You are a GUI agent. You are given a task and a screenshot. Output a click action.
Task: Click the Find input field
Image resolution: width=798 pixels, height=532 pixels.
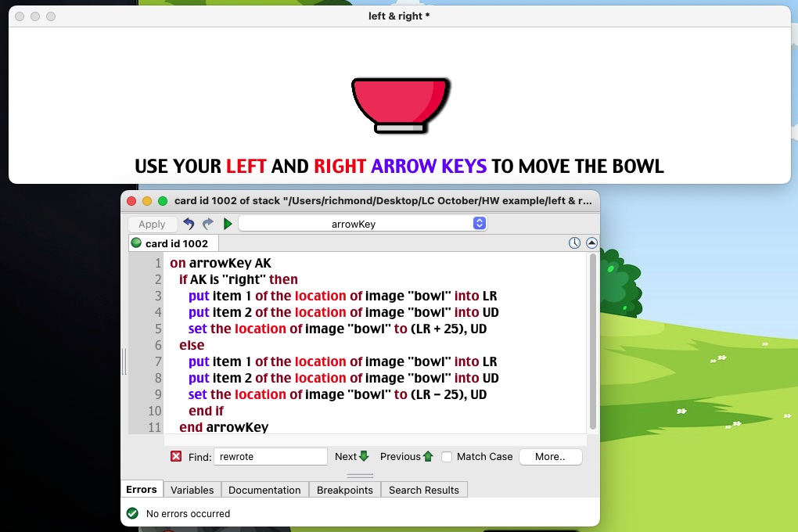[270, 456]
